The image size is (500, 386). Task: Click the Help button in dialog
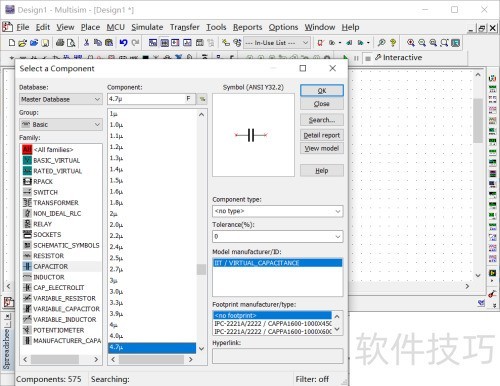tap(322, 170)
